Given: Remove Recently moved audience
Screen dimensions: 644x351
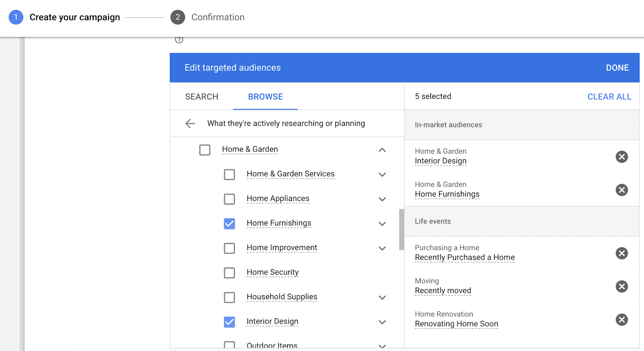Looking at the screenshot, I should click(x=621, y=286).
